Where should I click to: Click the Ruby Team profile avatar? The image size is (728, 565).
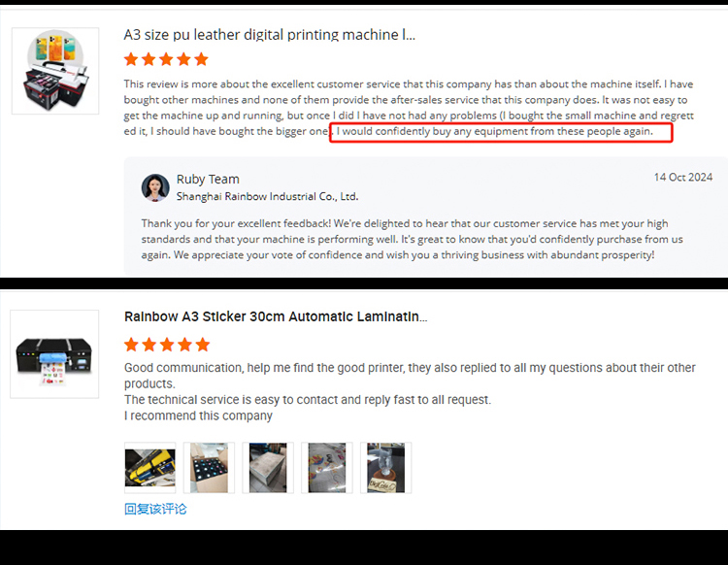point(155,187)
